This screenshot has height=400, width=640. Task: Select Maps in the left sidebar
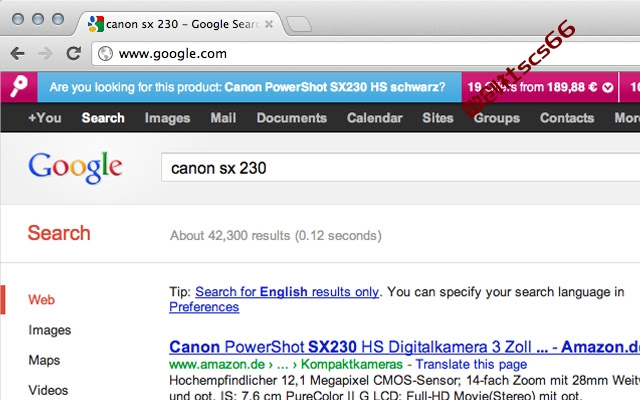[x=44, y=360]
